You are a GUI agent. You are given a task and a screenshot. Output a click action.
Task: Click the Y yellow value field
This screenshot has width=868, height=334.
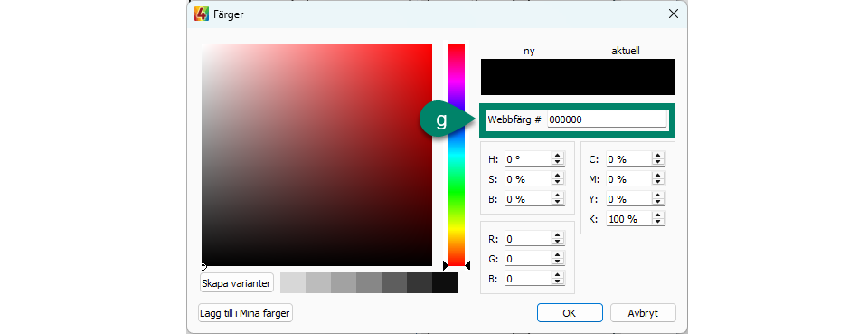pos(628,199)
